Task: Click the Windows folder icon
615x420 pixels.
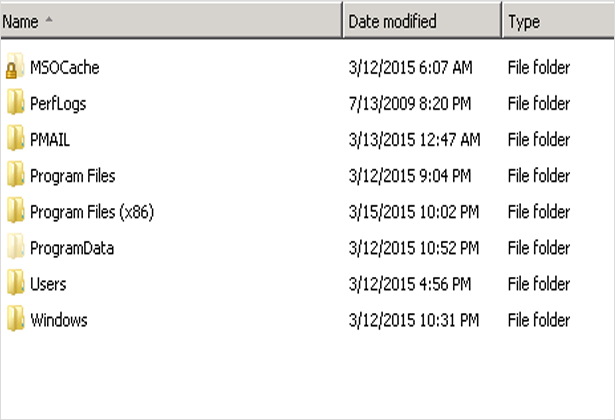Action: (x=15, y=319)
